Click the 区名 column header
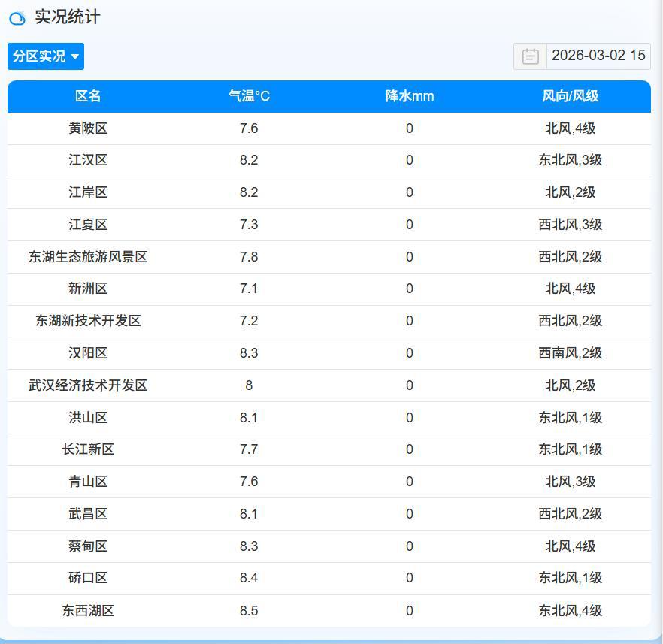This screenshot has height=644, width=663. 88,96
